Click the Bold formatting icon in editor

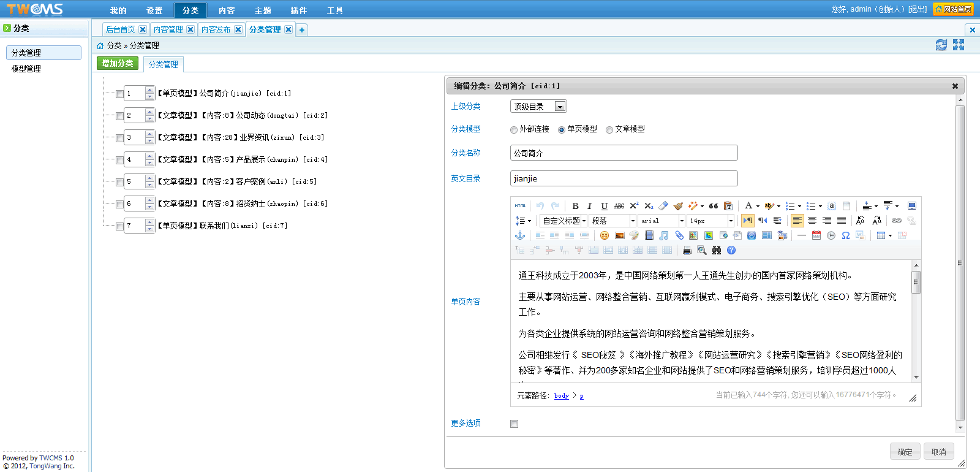[x=575, y=206]
